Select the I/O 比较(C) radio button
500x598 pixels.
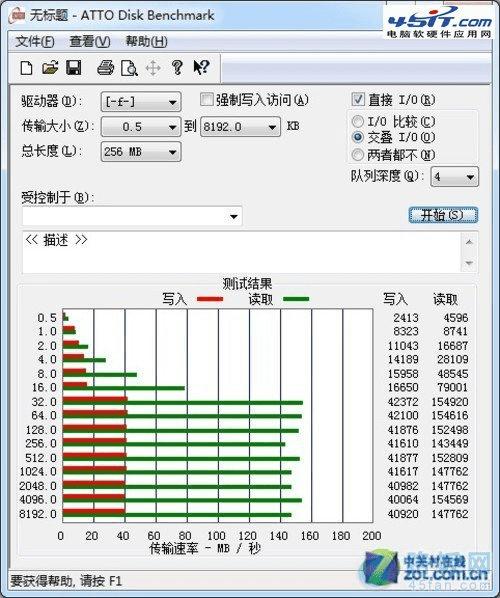pos(357,122)
